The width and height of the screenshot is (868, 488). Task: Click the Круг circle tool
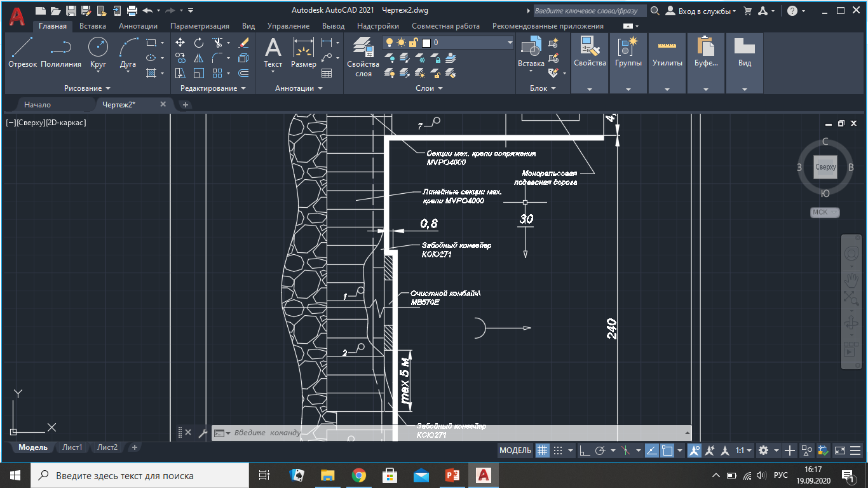tap(98, 52)
